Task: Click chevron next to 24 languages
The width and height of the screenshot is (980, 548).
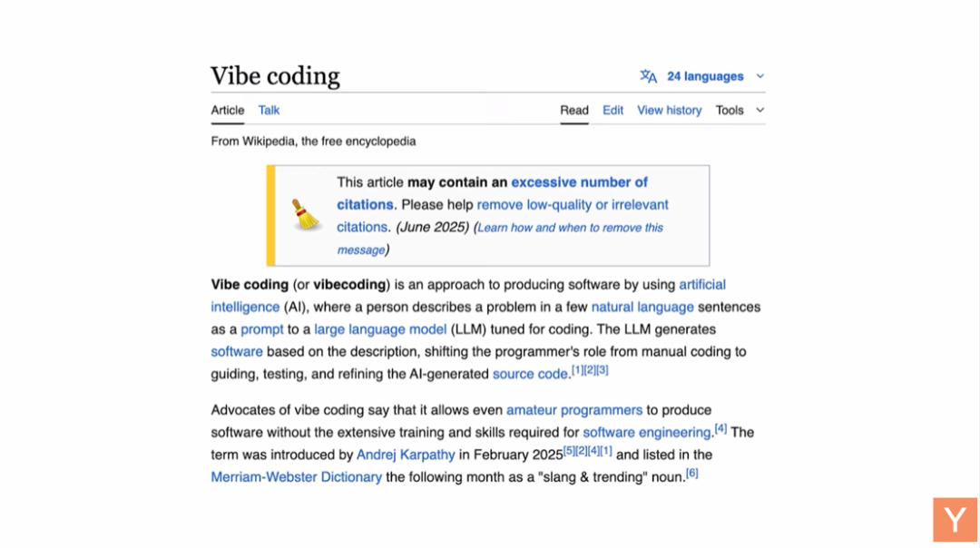Action: point(760,76)
